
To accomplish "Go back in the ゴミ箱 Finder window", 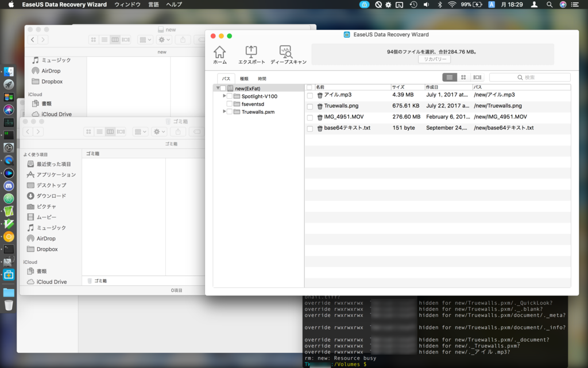I will tap(28, 132).
